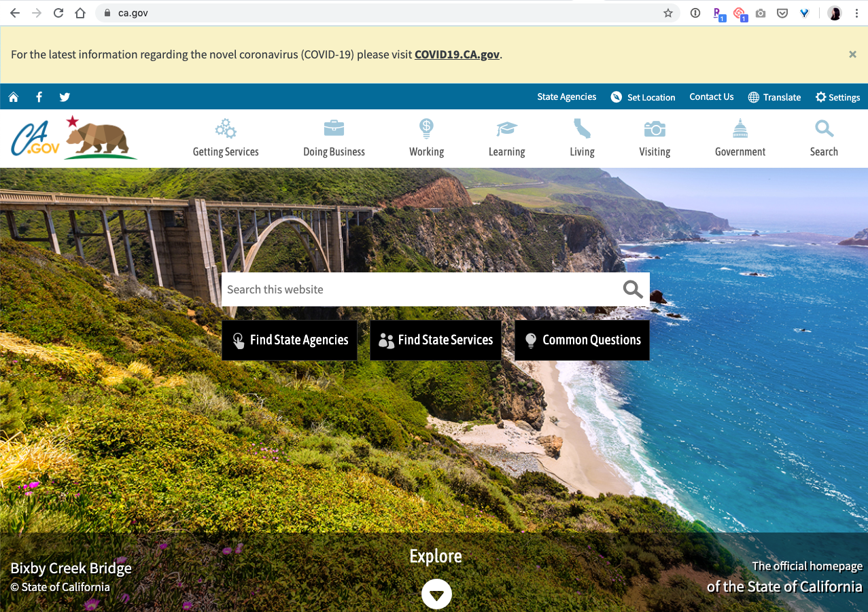Expand the Explore down arrow
The height and width of the screenshot is (612, 868).
pos(436,595)
